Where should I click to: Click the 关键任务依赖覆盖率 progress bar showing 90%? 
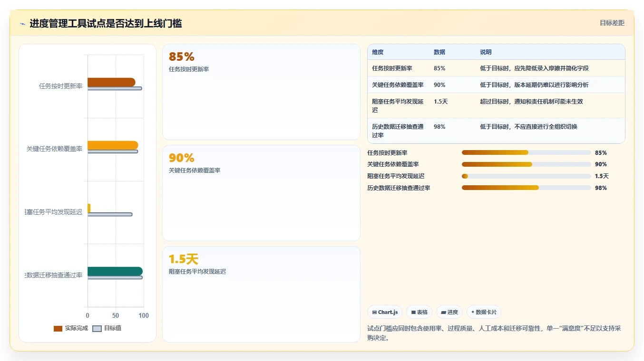526,164
